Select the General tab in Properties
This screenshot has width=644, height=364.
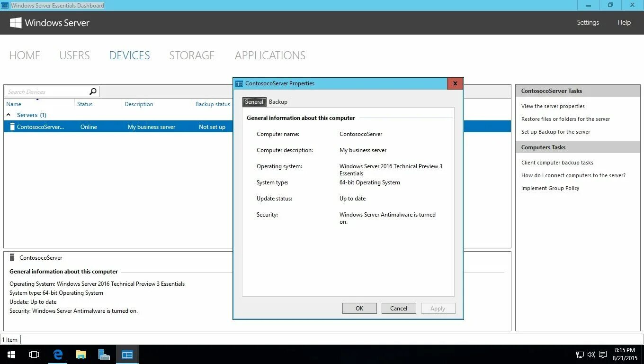(254, 102)
